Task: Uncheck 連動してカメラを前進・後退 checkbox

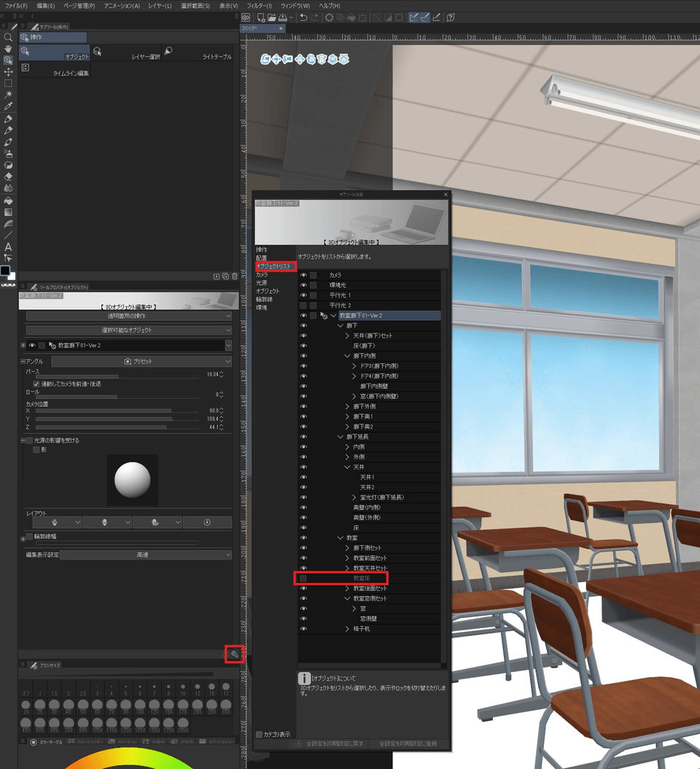Action: coord(36,384)
